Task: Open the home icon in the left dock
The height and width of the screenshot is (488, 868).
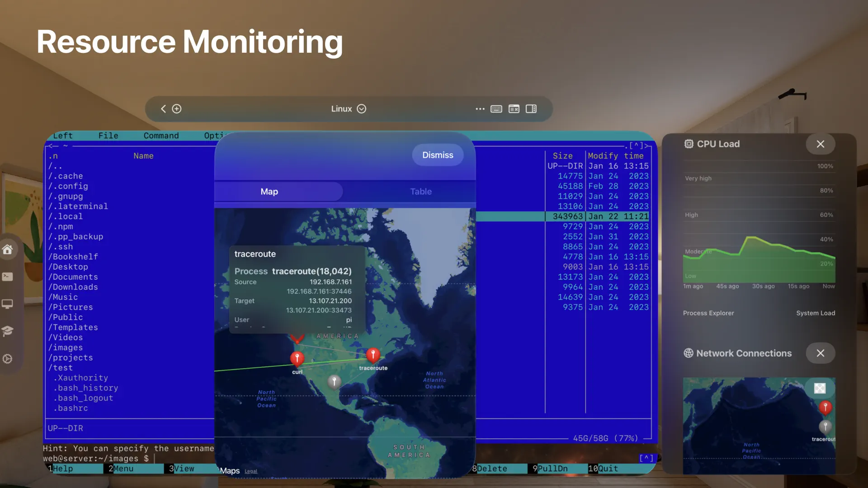Action: coord(8,249)
